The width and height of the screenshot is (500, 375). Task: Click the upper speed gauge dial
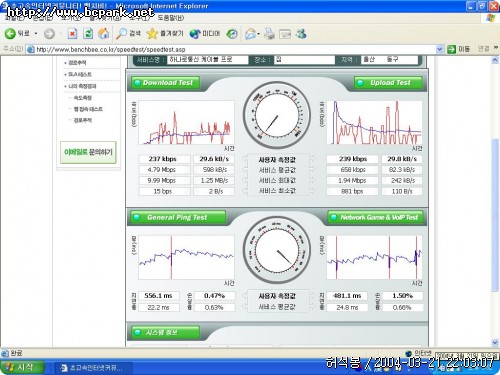[277, 115]
